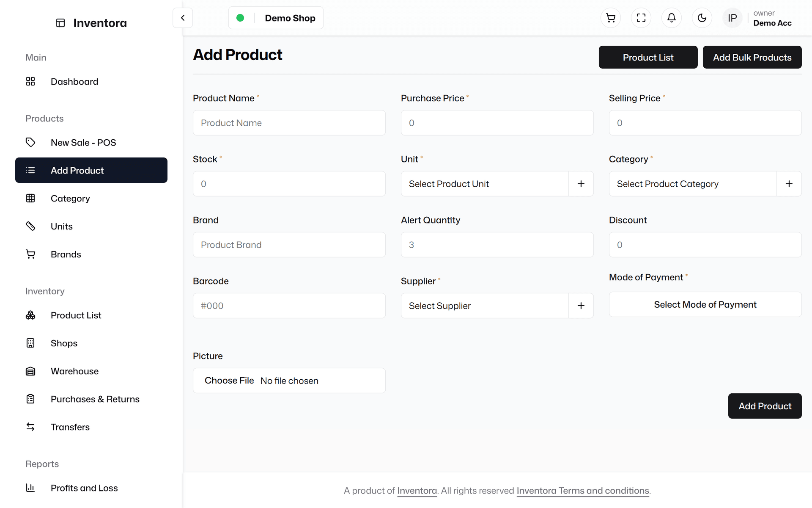Collapse sidebar with the back chevron button
The height and width of the screenshot is (508, 812).
pyautogui.click(x=183, y=18)
